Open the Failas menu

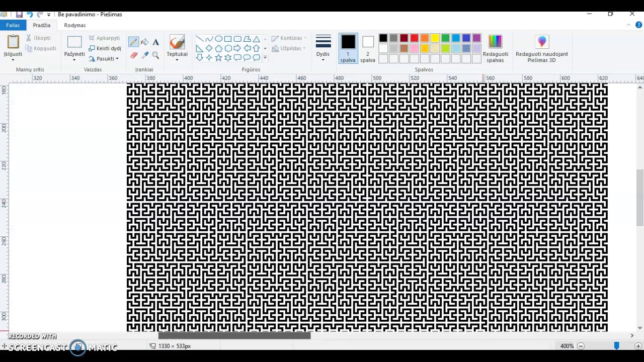pyautogui.click(x=13, y=25)
